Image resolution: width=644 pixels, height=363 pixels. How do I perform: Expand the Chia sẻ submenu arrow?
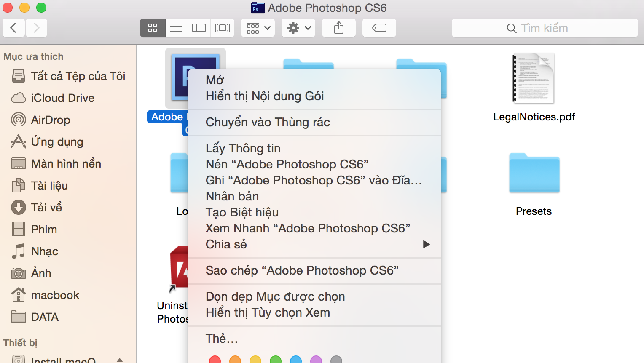426,244
